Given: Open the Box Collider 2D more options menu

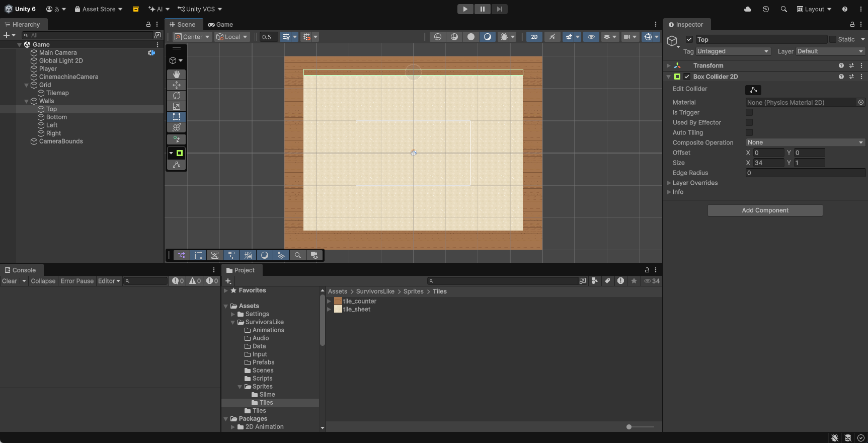Looking at the screenshot, I should [861, 77].
